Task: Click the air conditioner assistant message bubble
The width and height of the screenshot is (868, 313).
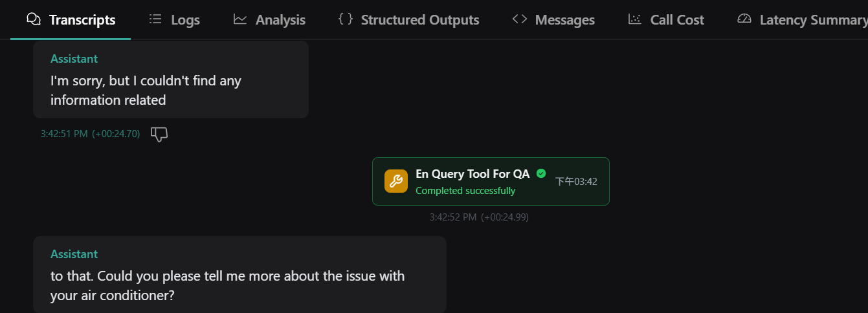Action: (x=239, y=275)
